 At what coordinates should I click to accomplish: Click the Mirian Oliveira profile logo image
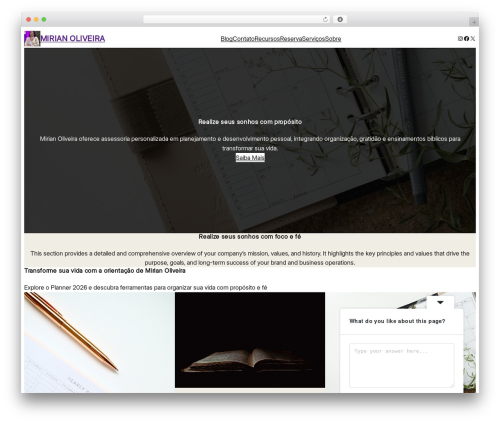point(32,39)
